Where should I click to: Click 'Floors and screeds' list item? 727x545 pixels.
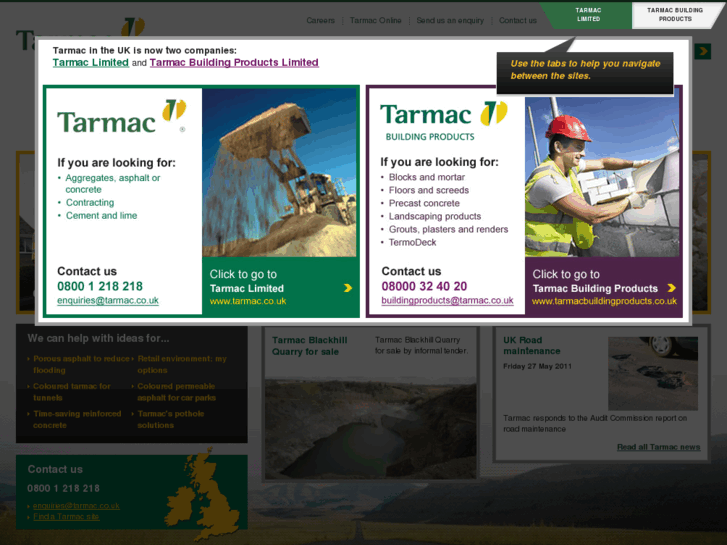[429, 190]
